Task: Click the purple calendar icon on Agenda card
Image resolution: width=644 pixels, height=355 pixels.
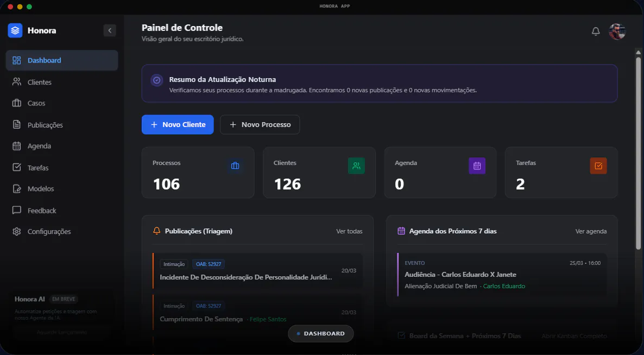Action: (477, 166)
